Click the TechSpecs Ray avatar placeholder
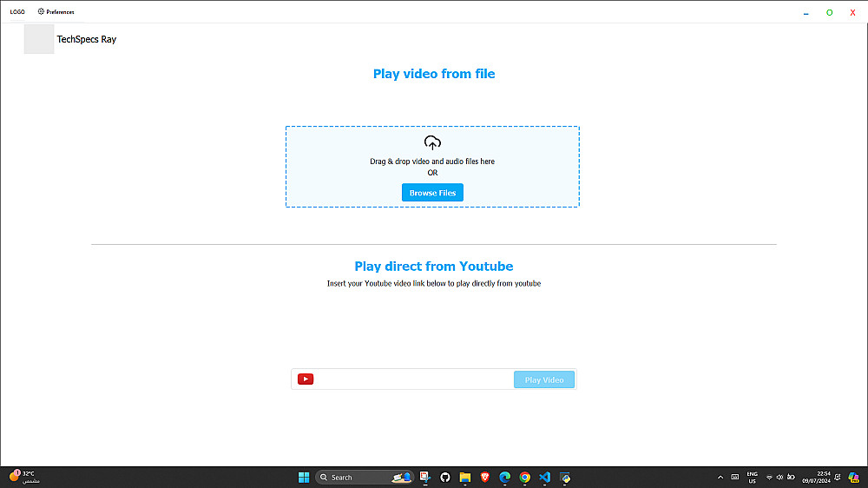This screenshot has width=868, height=488. click(39, 39)
